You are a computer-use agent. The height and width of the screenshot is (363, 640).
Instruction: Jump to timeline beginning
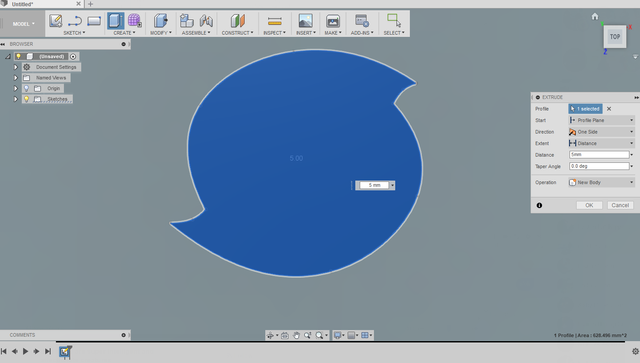(4, 351)
